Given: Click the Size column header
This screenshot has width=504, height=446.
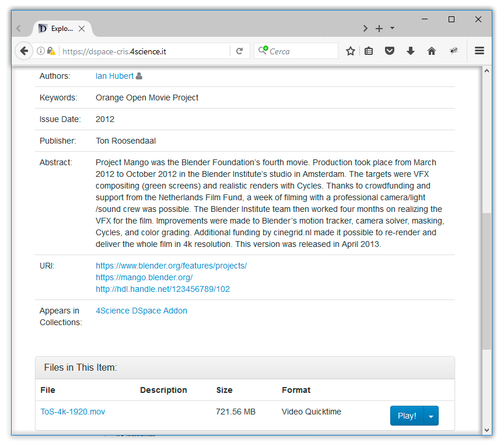Looking at the screenshot, I should point(225,390).
